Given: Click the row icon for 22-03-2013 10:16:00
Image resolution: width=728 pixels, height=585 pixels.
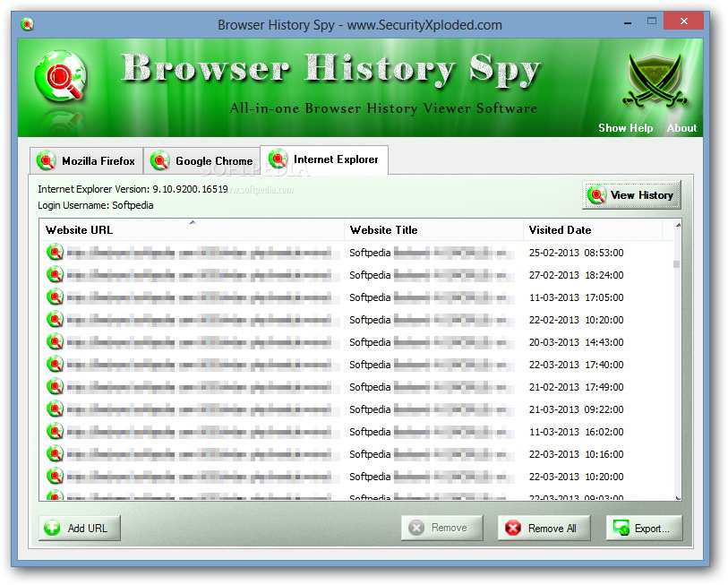Looking at the screenshot, I should click(x=55, y=453).
